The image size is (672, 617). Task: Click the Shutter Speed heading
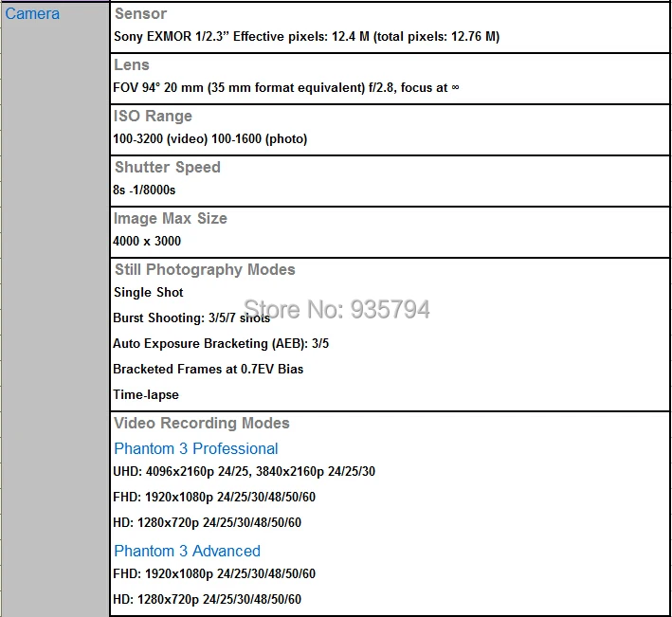pyautogui.click(x=167, y=167)
